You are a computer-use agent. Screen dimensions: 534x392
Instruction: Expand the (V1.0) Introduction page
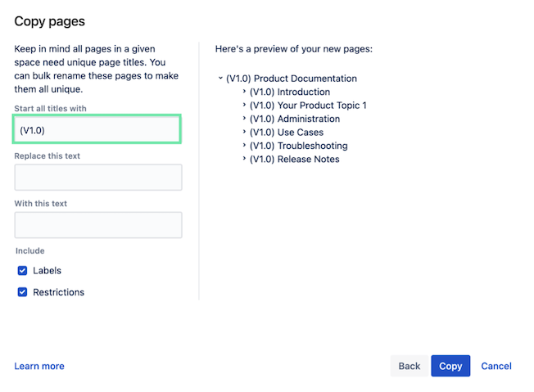click(x=244, y=92)
